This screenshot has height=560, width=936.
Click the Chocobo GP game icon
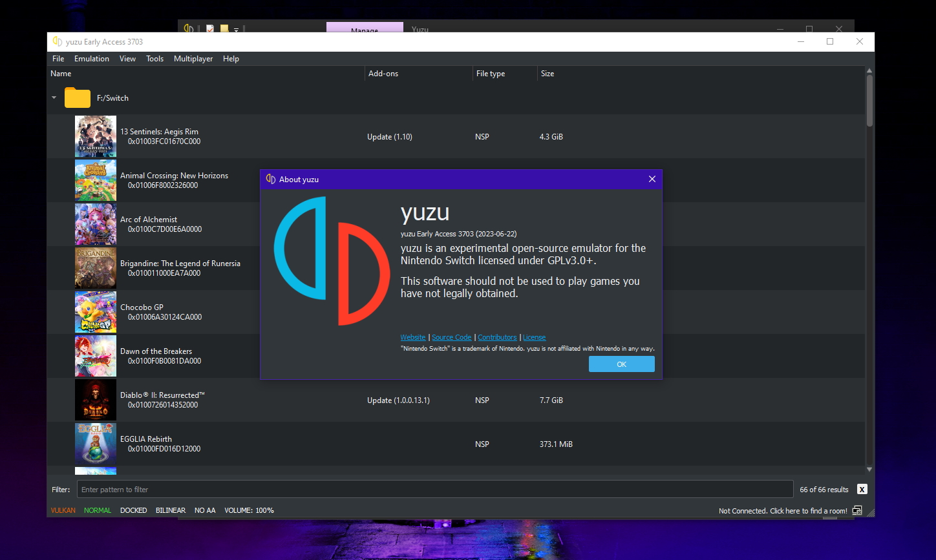(x=96, y=312)
